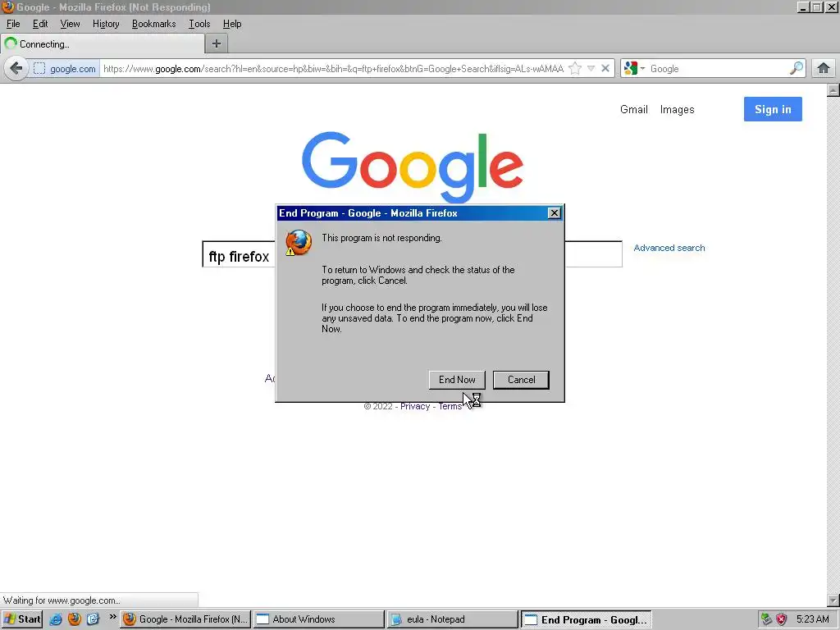Open the Gmail link

point(634,109)
